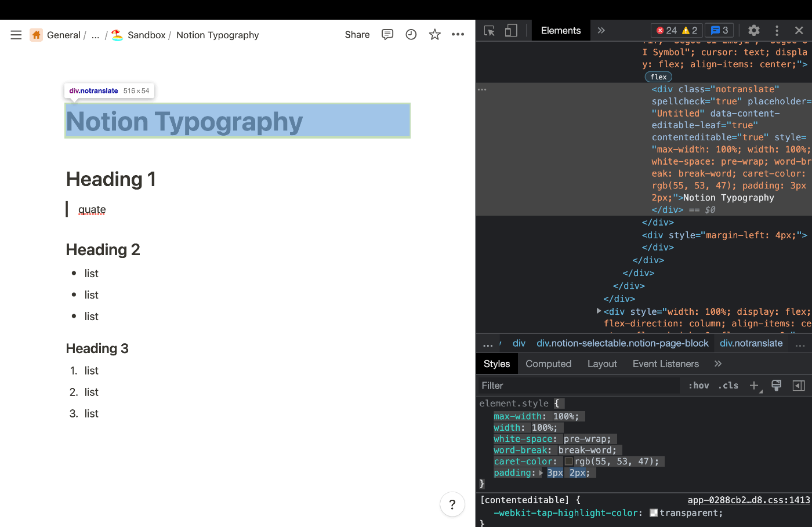
Task: Open Sandbox breadcrumb link
Action: (x=147, y=35)
